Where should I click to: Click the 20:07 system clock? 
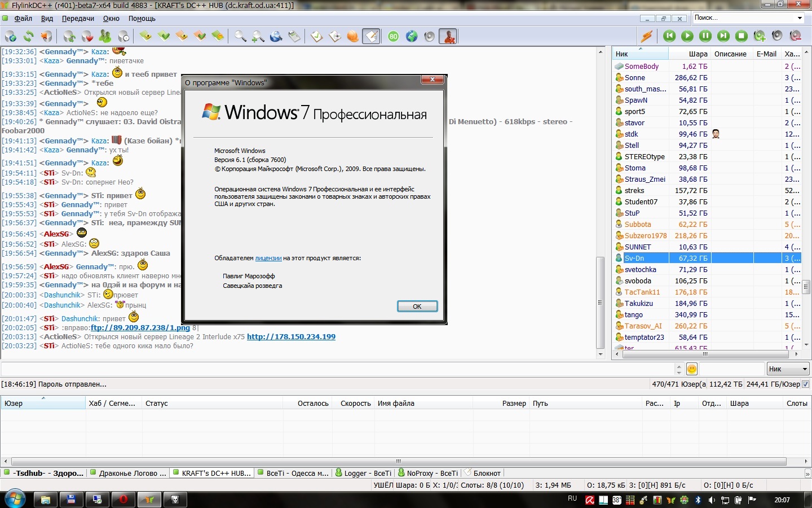tap(782, 500)
